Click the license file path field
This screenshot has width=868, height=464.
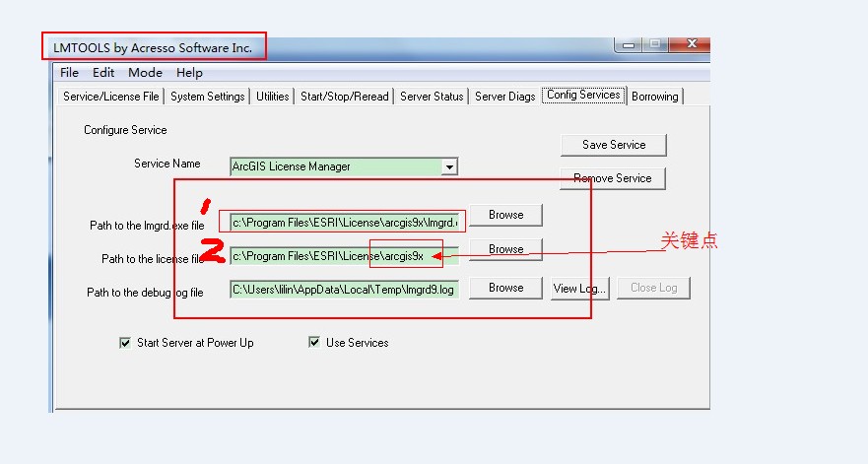pos(344,256)
